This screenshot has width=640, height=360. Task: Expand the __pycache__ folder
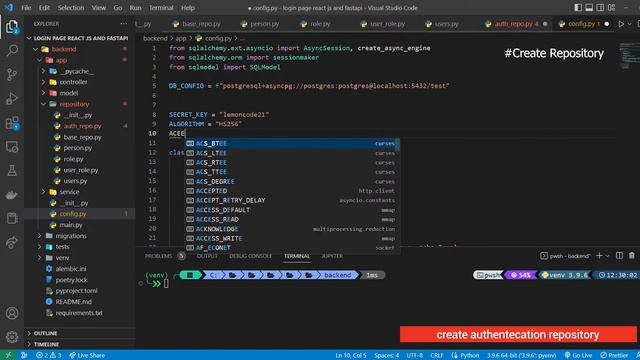coord(44,71)
